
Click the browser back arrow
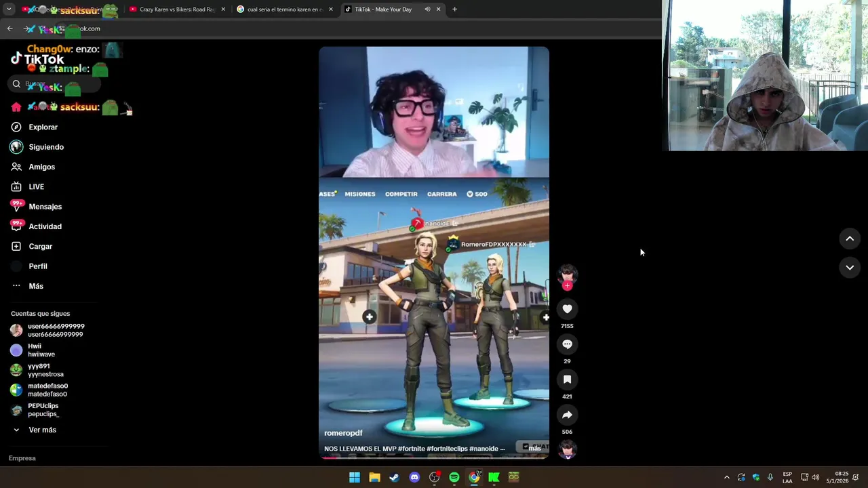[9, 28]
